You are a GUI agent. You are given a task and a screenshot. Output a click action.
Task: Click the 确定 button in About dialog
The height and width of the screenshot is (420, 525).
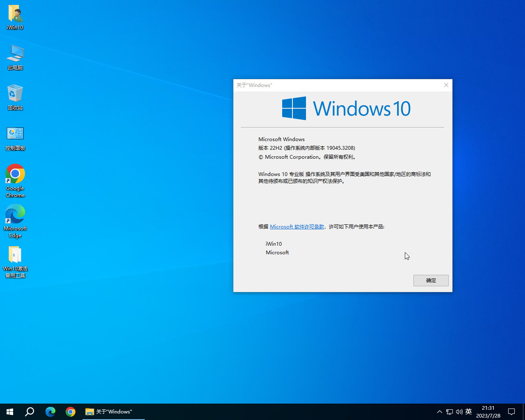431,281
